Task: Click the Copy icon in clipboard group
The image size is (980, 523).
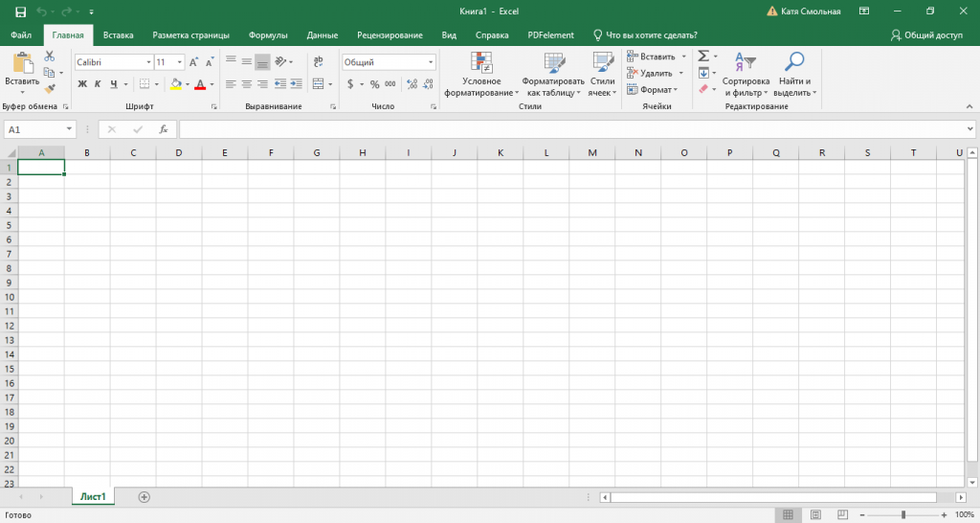Action: (x=49, y=73)
